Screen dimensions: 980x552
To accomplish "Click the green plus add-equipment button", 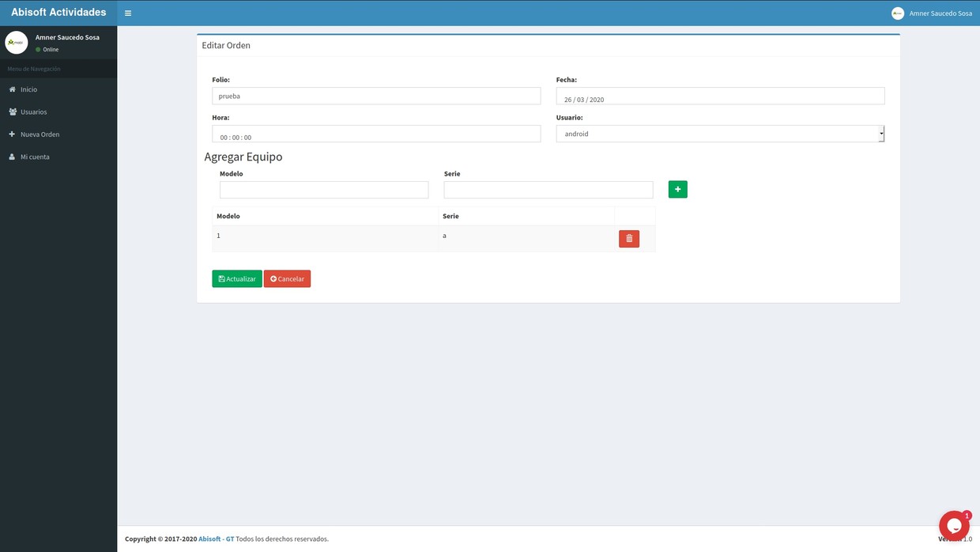I will 677,189.
